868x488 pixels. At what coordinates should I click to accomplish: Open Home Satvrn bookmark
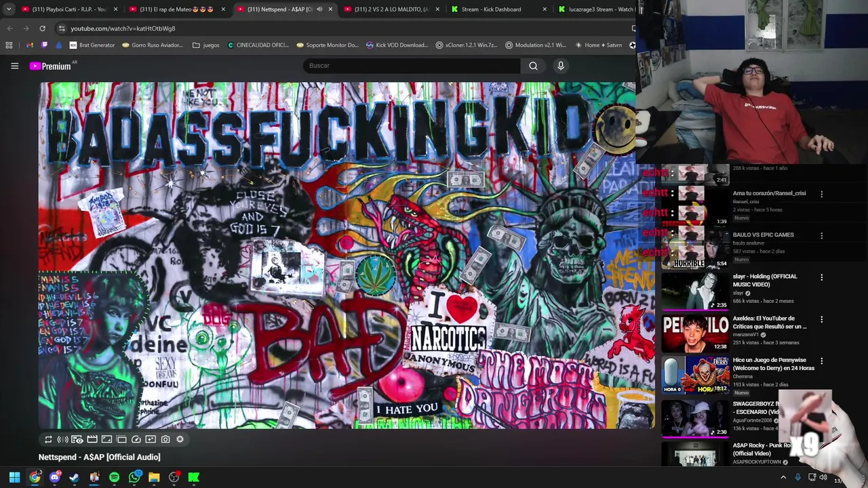click(x=598, y=45)
